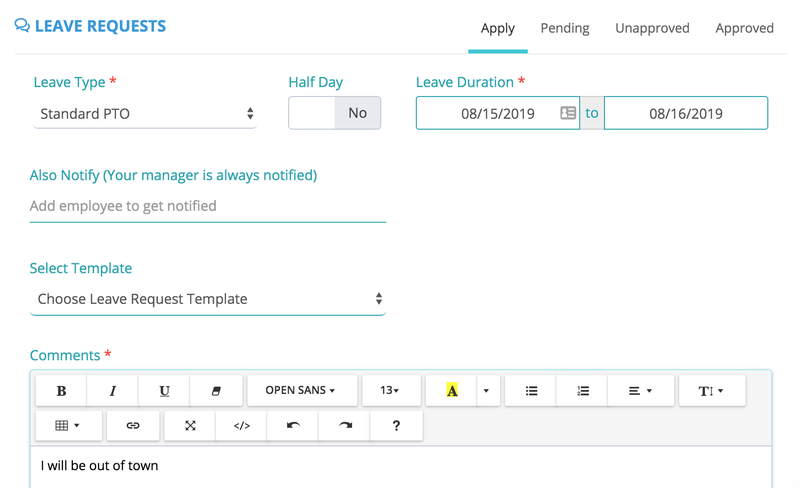Open the Leave Type dropdown
Image resolution: width=800 pixels, height=488 pixels.
[145, 113]
